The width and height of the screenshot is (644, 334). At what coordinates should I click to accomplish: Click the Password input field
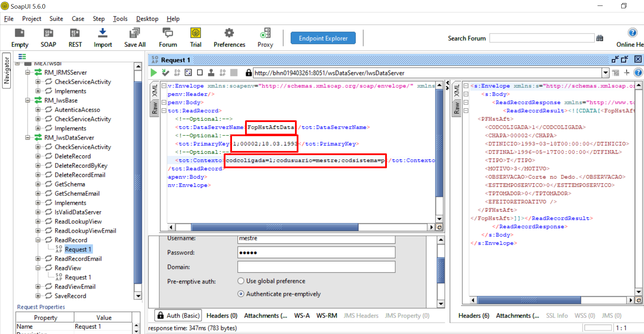[316, 253]
